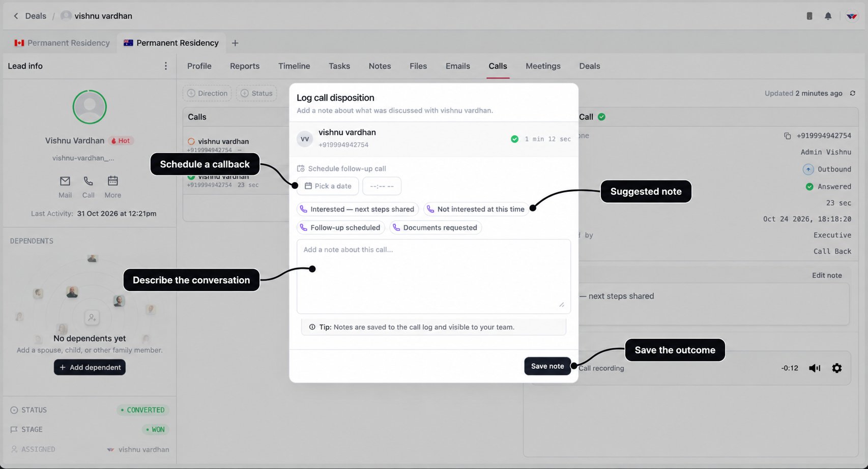The image size is (868, 469).
Task: Open the Meetings tab
Action: click(x=543, y=66)
